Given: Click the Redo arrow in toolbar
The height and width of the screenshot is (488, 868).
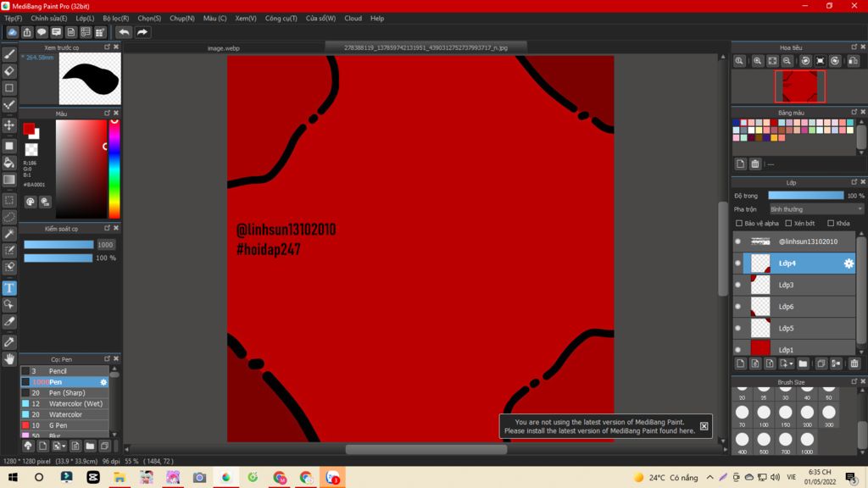Looking at the screenshot, I should [142, 32].
